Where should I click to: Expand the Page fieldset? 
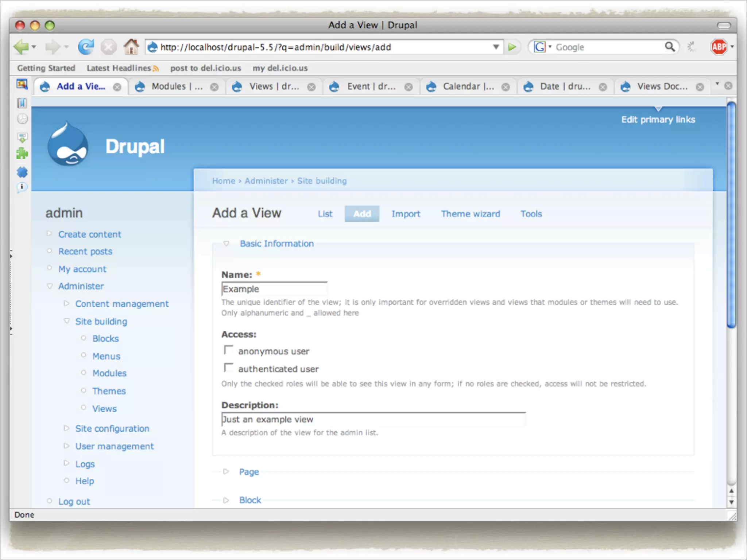pyautogui.click(x=226, y=471)
